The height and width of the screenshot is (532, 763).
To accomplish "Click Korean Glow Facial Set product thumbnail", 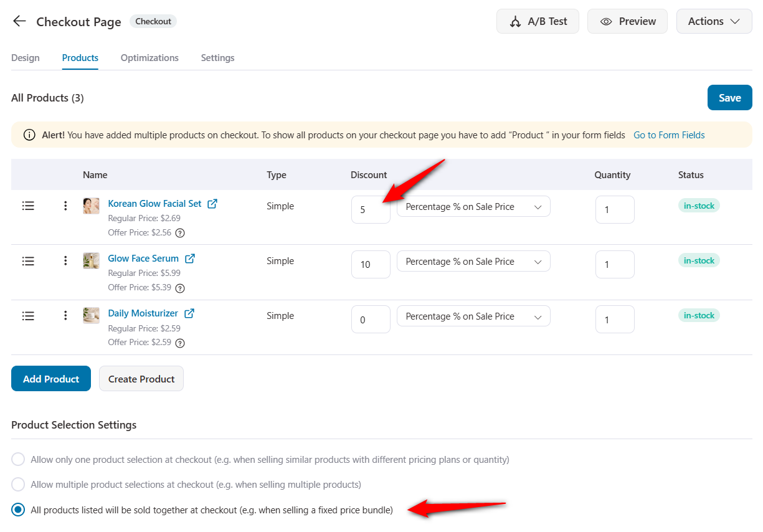I will [x=91, y=206].
